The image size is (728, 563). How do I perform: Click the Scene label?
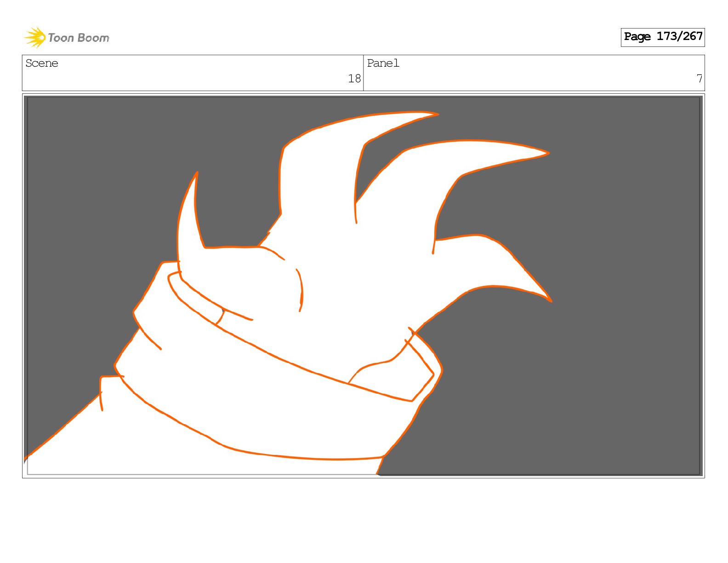coord(42,63)
